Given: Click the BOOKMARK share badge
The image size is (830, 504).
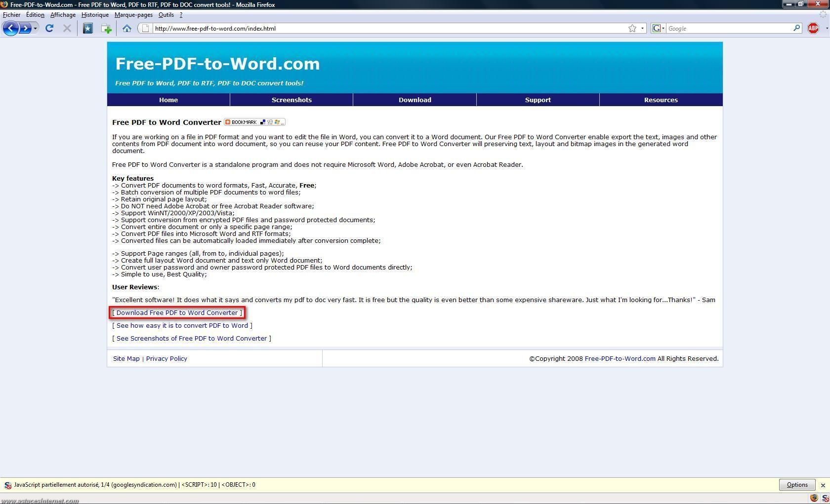Looking at the screenshot, I should tap(254, 122).
